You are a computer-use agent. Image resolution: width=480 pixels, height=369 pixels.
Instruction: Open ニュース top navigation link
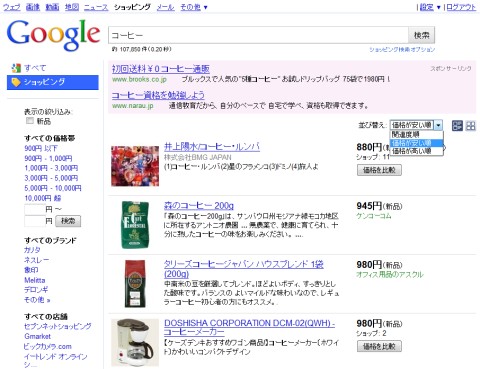[96, 7]
